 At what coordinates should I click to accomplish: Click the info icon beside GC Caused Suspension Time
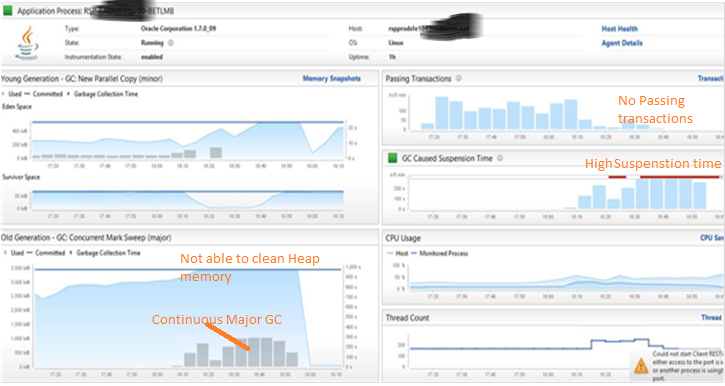click(x=500, y=158)
